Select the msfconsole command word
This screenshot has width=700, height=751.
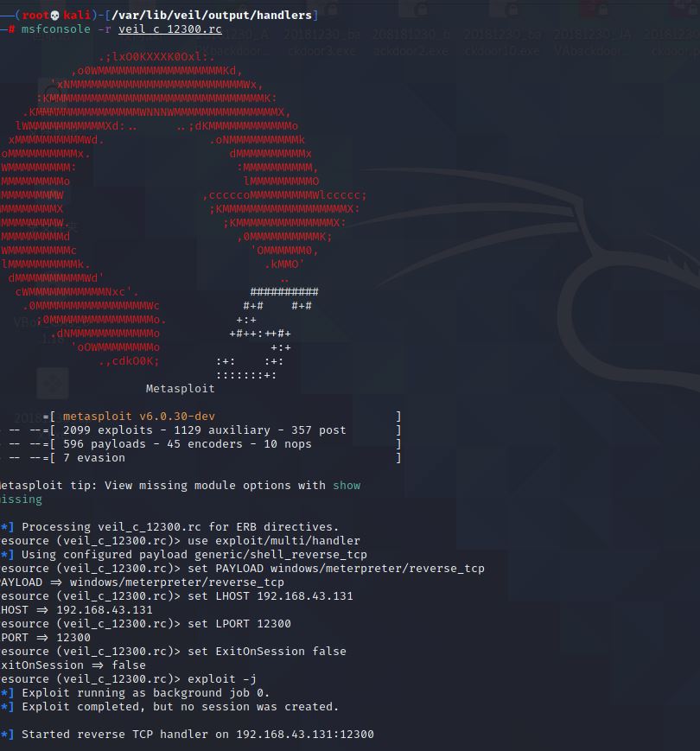point(55,29)
